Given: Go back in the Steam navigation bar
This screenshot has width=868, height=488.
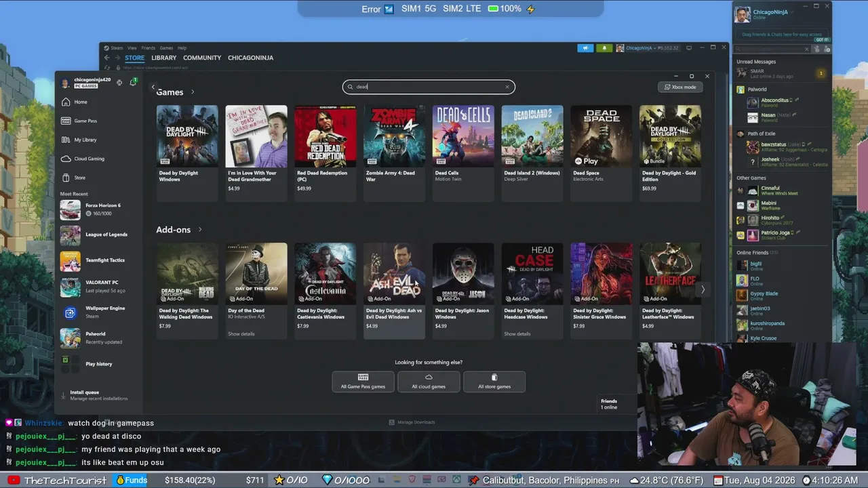Looking at the screenshot, I should pyautogui.click(x=106, y=58).
